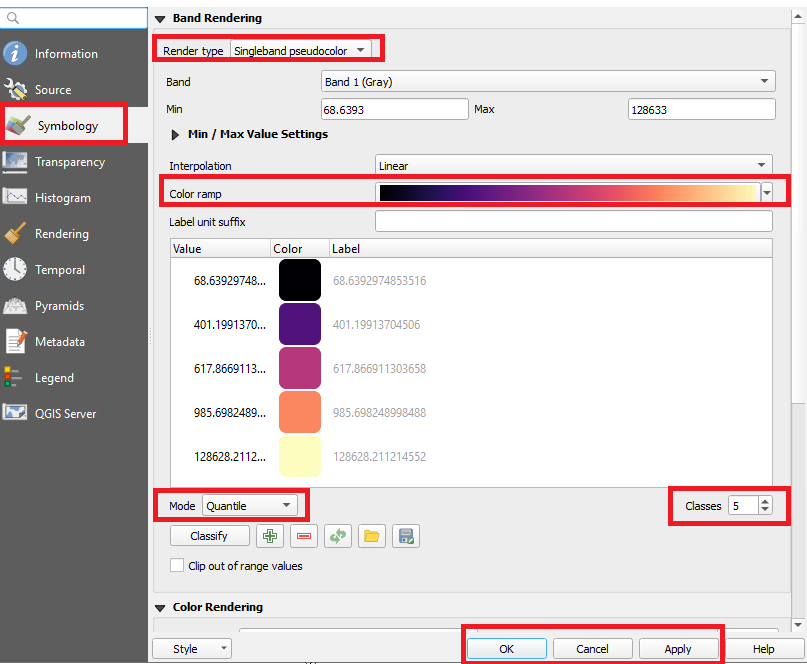Viewport: 807px width, 664px height.
Task: Click the sidebar search field
Action: tap(74, 18)
